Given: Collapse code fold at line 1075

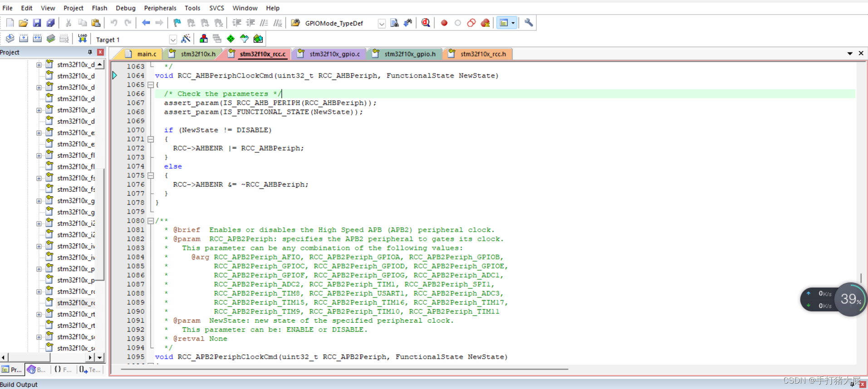Looking at the screenshot, I should [x=151, y=175].
